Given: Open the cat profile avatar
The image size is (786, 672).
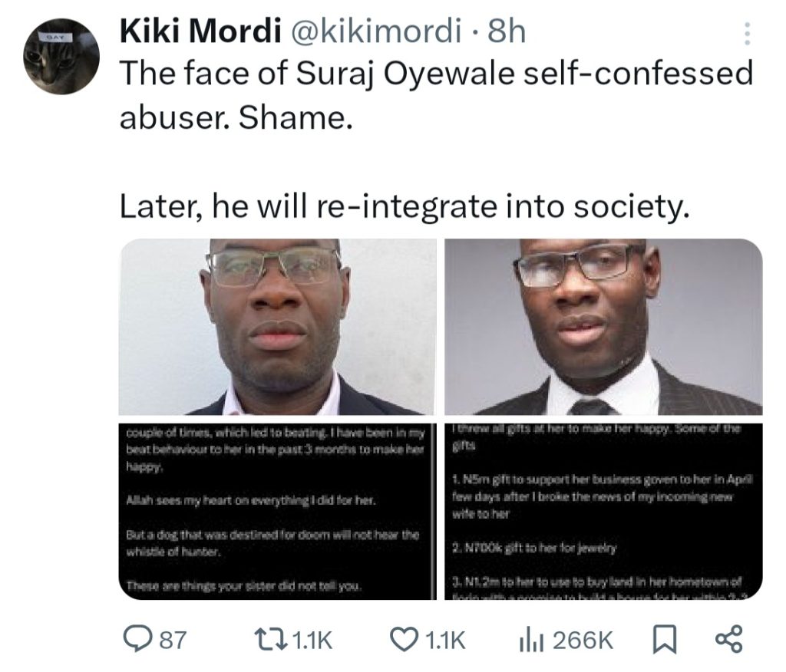Looking at the screenshot, I should point(61,56).
